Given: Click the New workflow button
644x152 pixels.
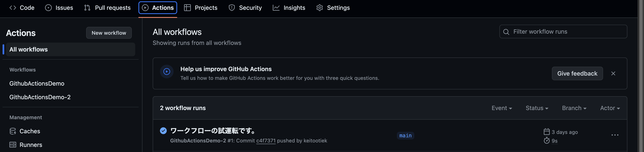Looking at the screenshot, I should point(109,33).
